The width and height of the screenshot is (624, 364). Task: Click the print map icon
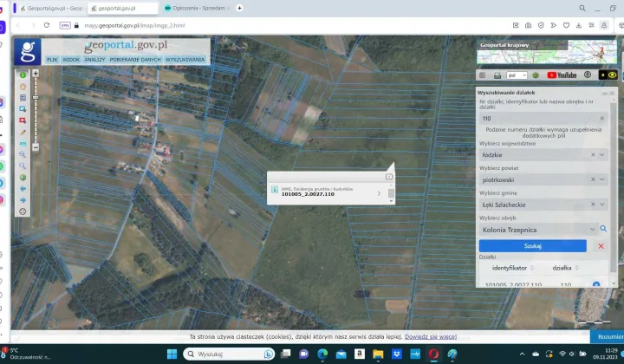point(497,75)
